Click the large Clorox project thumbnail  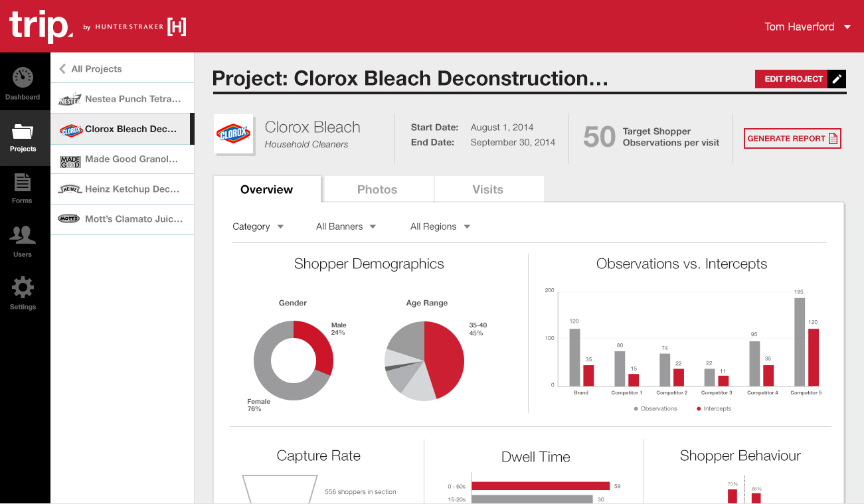[233, 134]
